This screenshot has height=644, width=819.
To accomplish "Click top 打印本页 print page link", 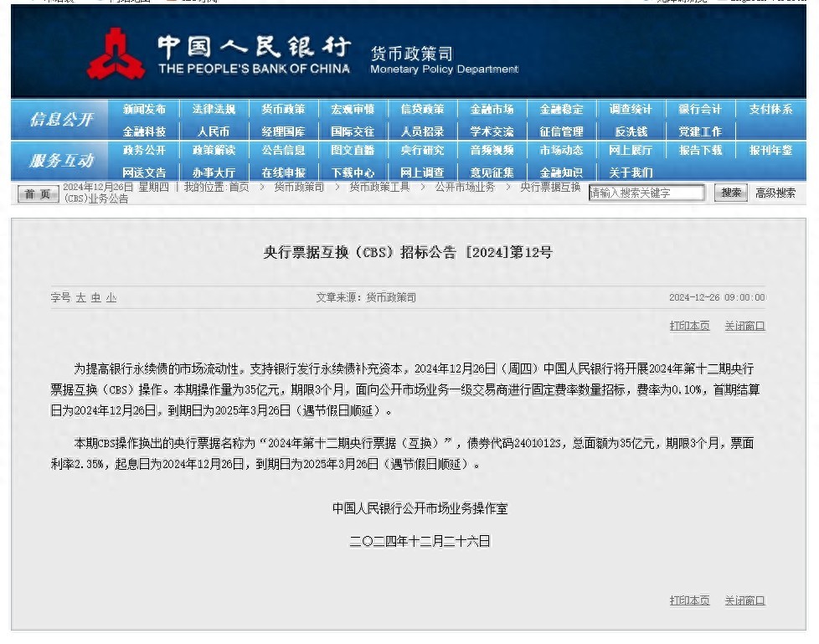I will 689,326.
